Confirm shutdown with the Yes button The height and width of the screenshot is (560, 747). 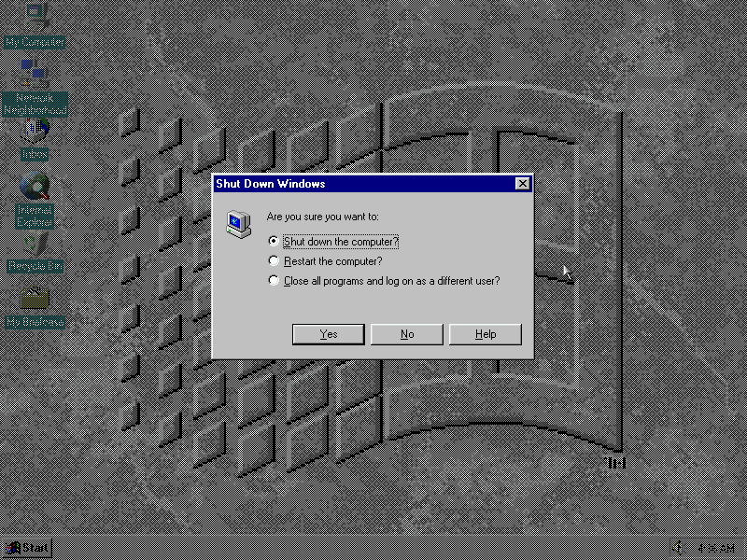[328, 334]
